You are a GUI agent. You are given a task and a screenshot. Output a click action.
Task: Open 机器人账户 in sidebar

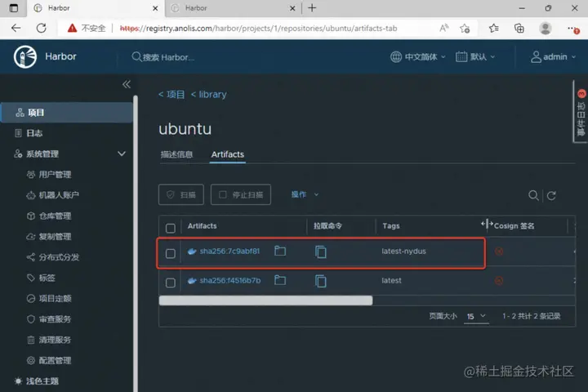coord(52,195)
